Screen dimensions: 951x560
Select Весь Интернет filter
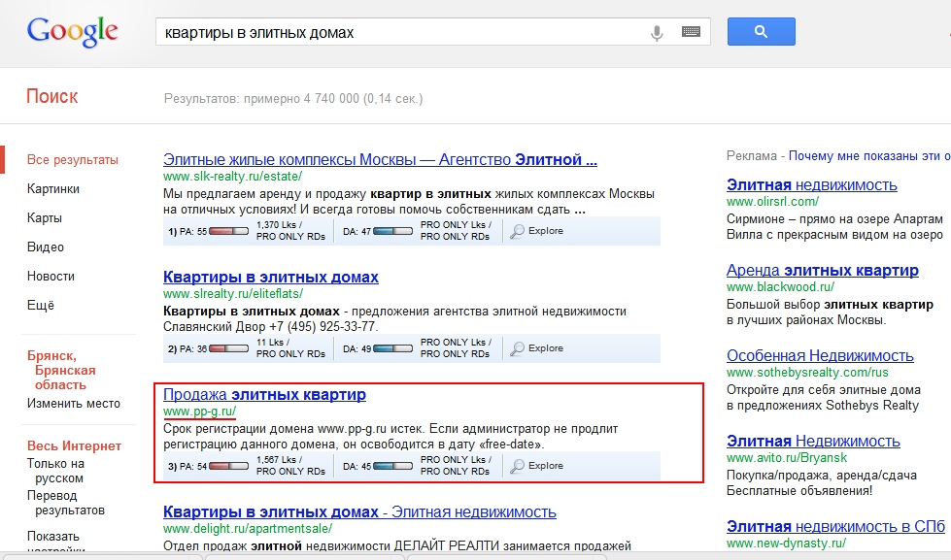[x=74, y=446]
